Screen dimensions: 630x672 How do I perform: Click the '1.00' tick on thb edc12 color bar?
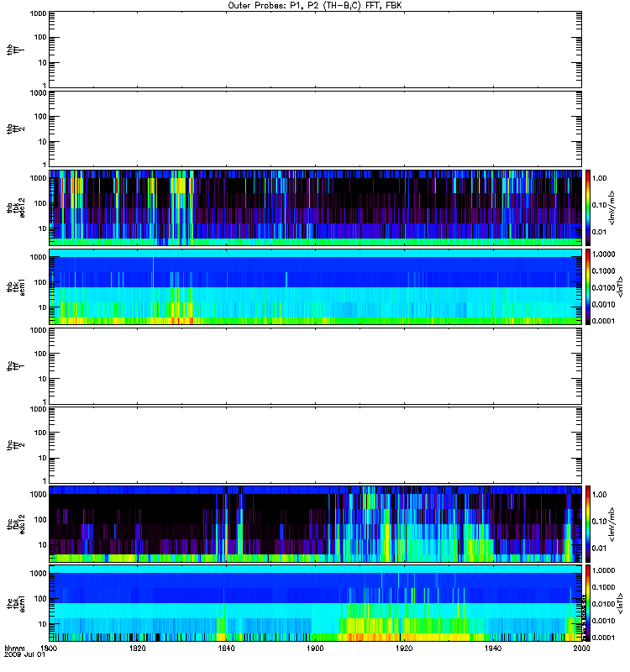(599, 178)
